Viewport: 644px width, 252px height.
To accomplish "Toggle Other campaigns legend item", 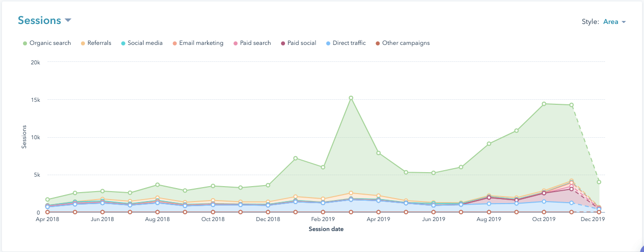I will click(405, 43).
